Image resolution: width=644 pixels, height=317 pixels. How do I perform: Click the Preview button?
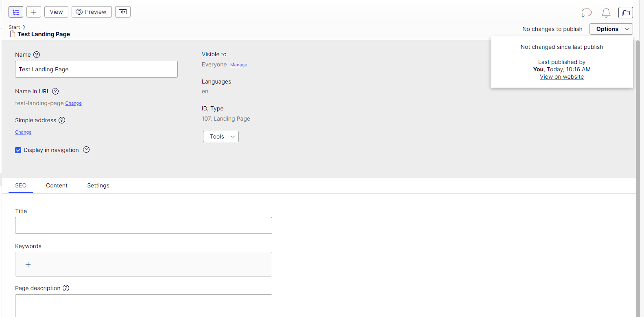[x=92, y=12]
